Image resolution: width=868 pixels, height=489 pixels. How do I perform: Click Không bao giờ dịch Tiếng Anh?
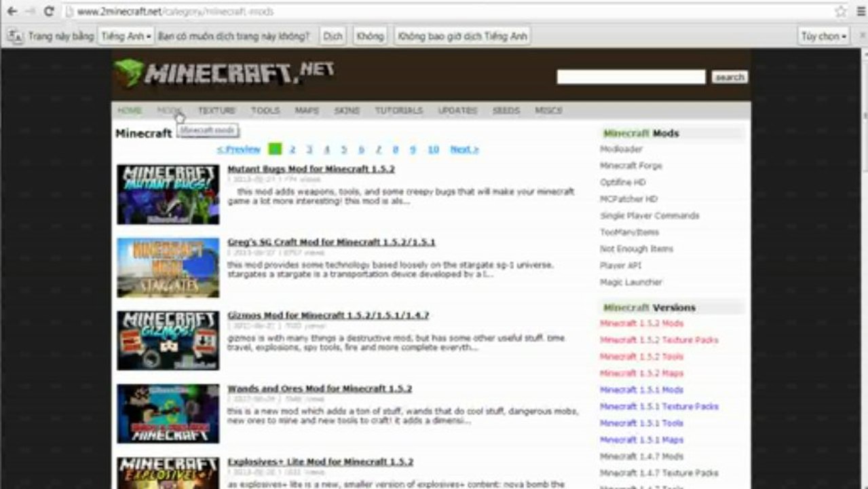[x=462, y=36]
